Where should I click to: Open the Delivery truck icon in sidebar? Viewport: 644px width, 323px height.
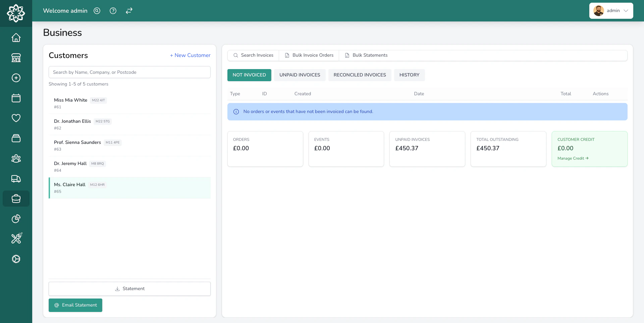16,178
